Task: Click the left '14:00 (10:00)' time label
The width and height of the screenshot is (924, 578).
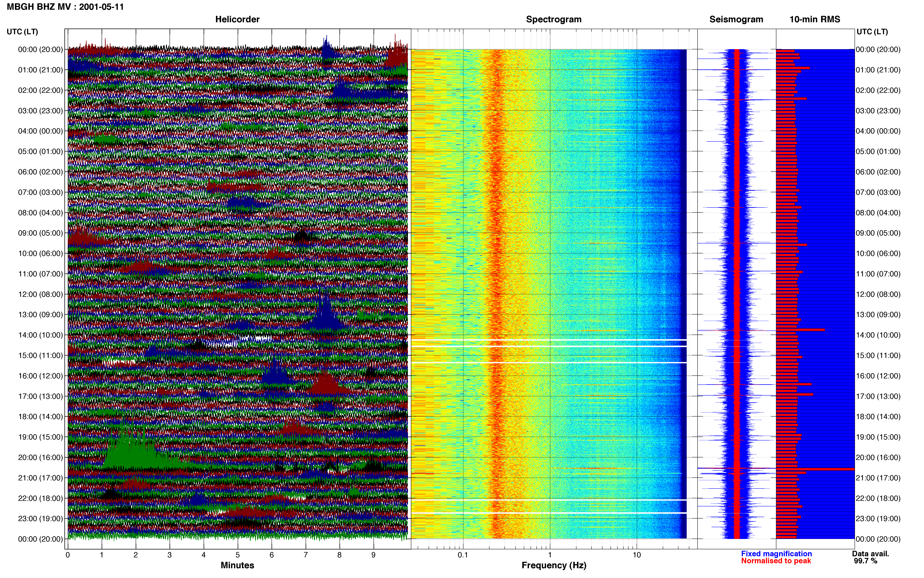Action: click(40, 335)
